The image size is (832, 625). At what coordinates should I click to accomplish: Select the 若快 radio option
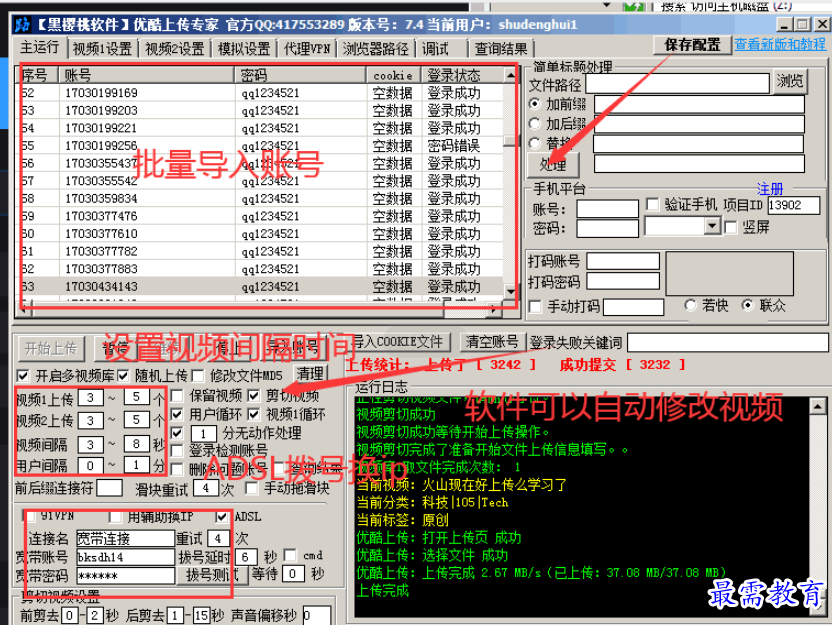click(690, 305)
